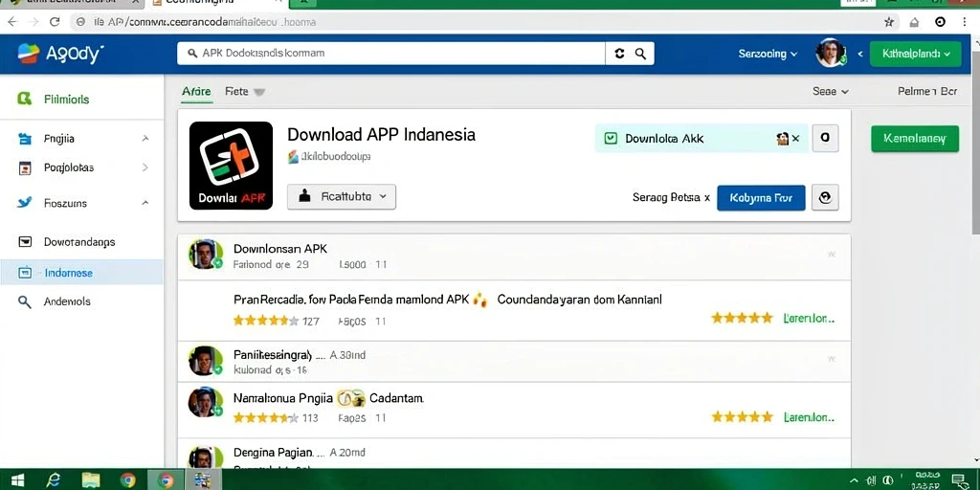Viewport: 980px width, 490px height.
Task: Remove the Serang Betsa x filter
Action: (x=707, y=198)
